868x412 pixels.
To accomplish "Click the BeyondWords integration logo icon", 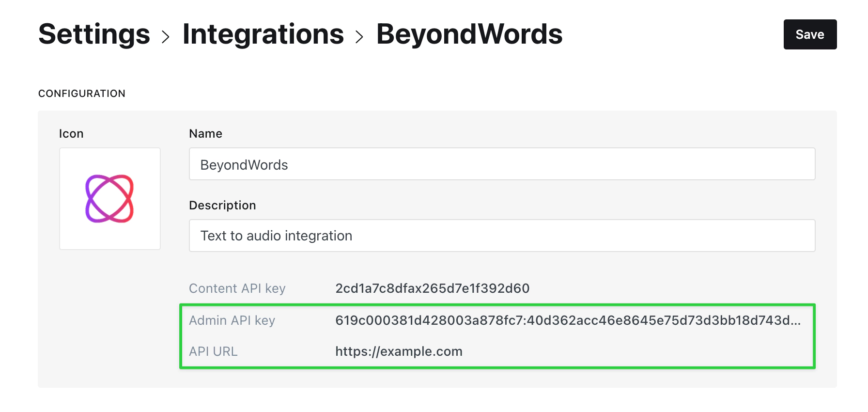I will tap(109, 199).
